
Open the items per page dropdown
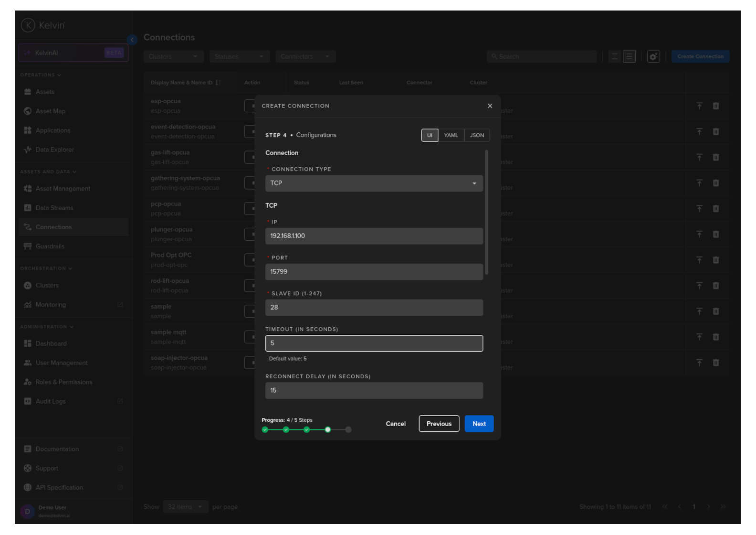185,507
